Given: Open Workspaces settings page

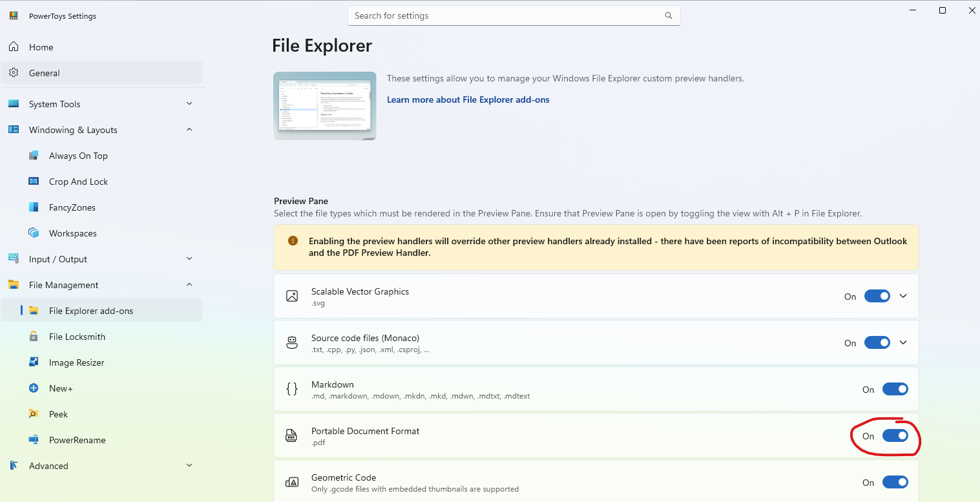Looking at the screenshot, I should (x=101, y=233).
